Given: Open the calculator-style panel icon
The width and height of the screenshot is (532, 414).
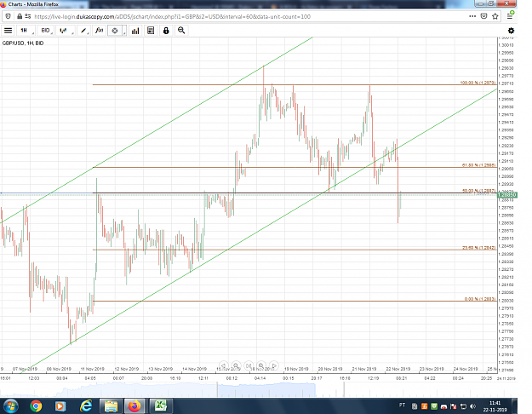Looking at the screenshot, I should (x=151, y=31).
